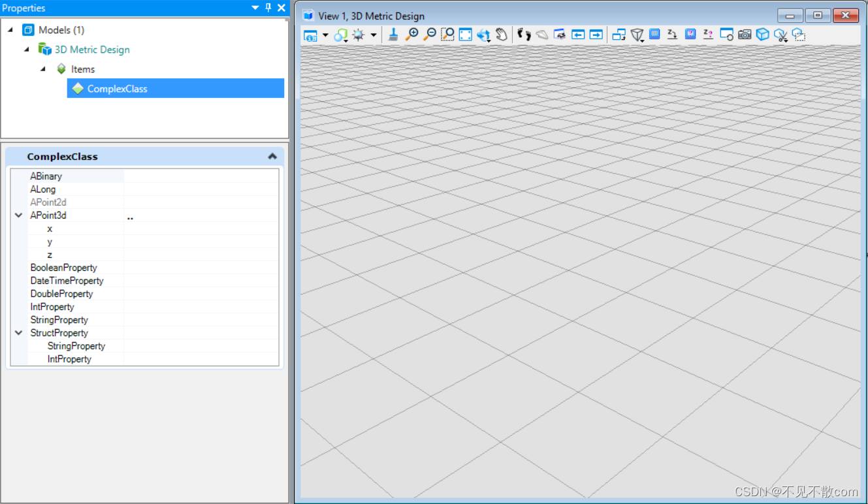Screen dimensions: 868x504
Task: Click the ABinary value field
Action: (x=201, y=176)
